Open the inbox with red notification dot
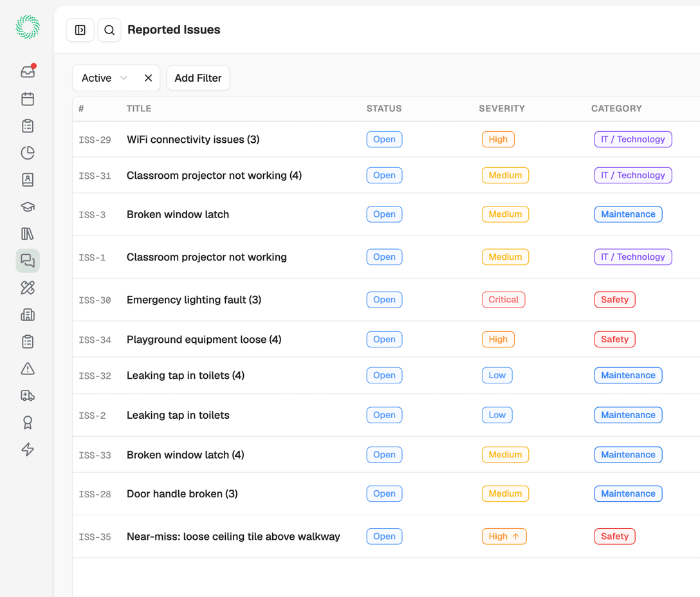The height and width of the screenshot is (597, 700). click(28, 71)
